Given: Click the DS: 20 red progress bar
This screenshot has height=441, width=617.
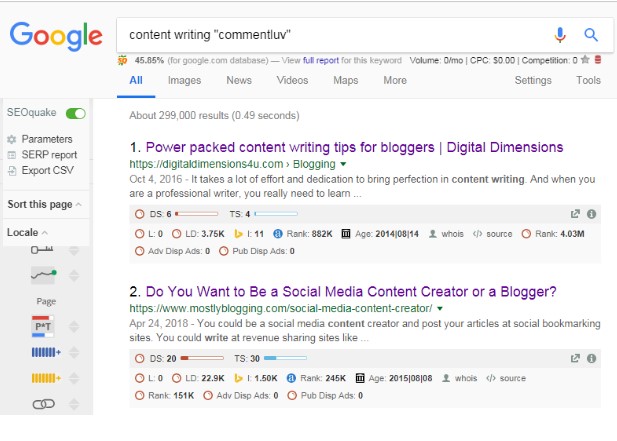Looking at the screenshot, I should [x=202, y=358].
